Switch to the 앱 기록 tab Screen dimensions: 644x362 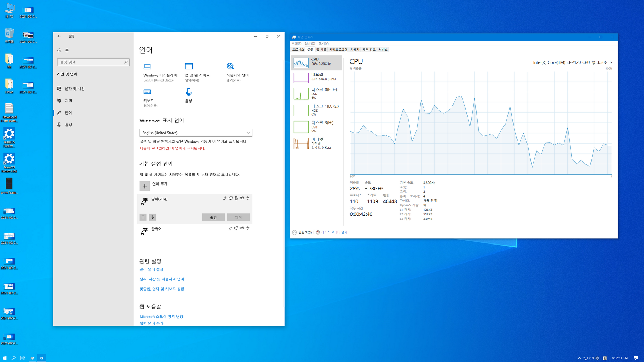click(x=321, y=50)
